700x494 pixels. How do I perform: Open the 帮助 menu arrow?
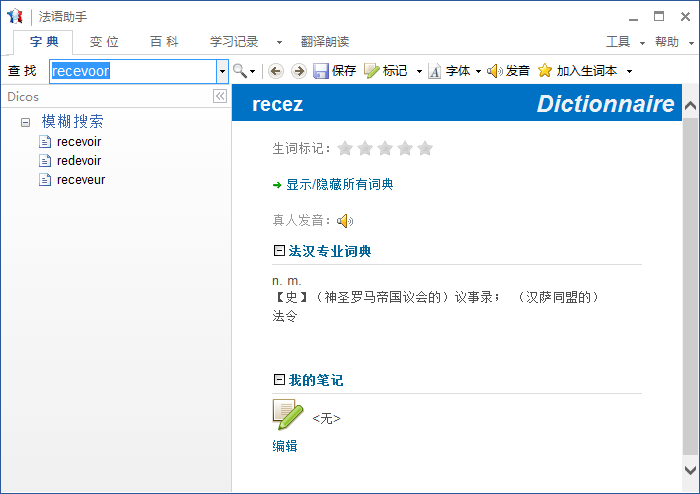tap(691, 43)
